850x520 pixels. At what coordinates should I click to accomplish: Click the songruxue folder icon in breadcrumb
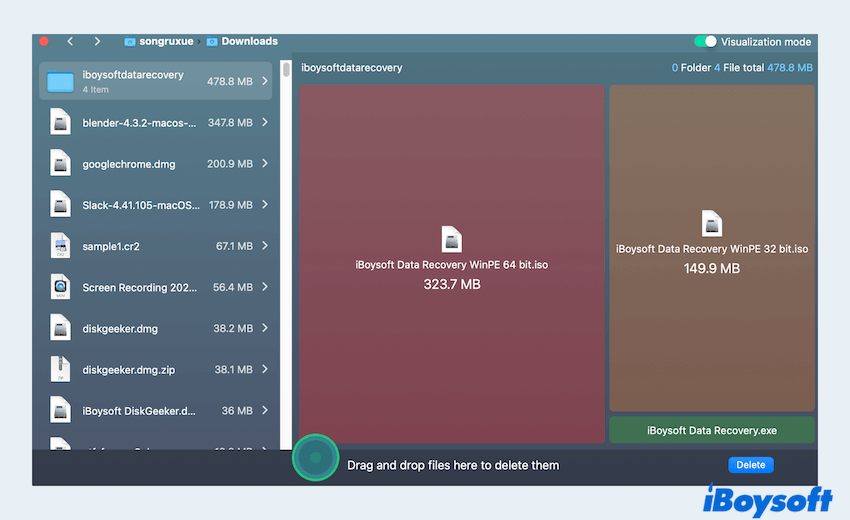point(130,42)
